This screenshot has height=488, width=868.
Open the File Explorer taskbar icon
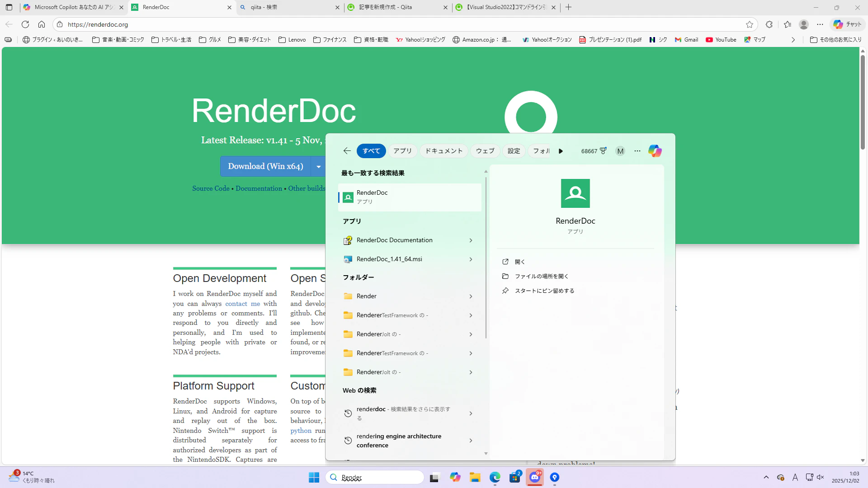475,478
